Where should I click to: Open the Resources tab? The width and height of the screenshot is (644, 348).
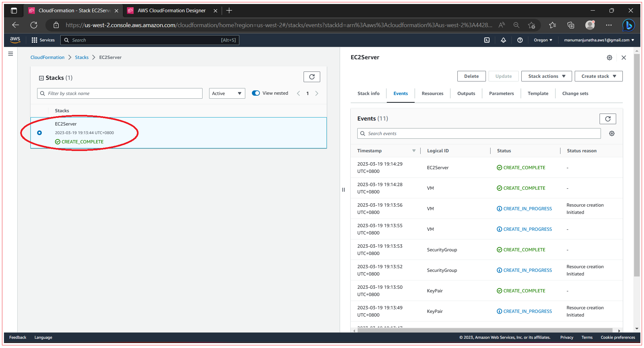click(x=432, y=93)
